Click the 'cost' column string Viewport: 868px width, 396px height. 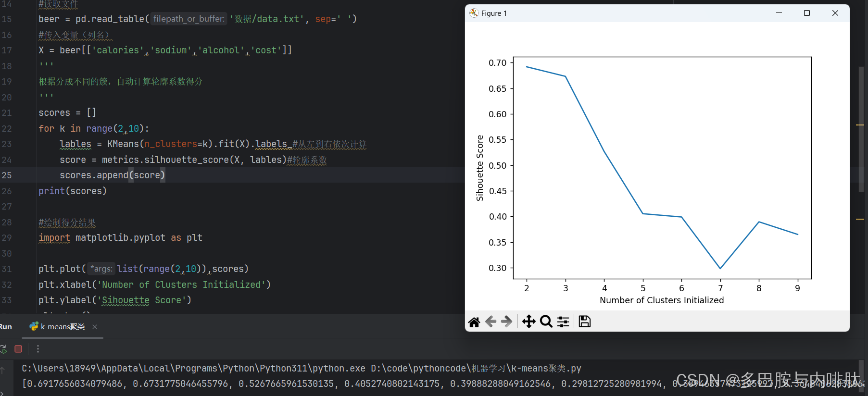click(266, 50)
